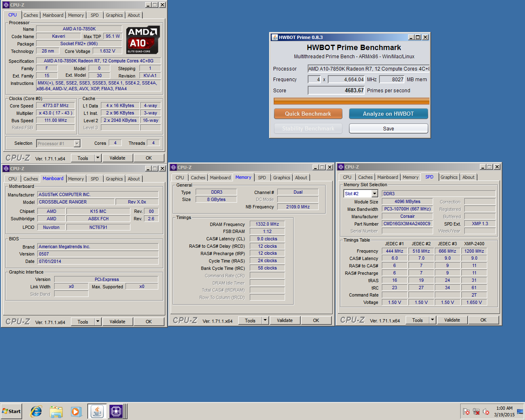Switch to the Java HWBOT Prime taskbar item
Viewport: 525px width, 420px height.
97,411
